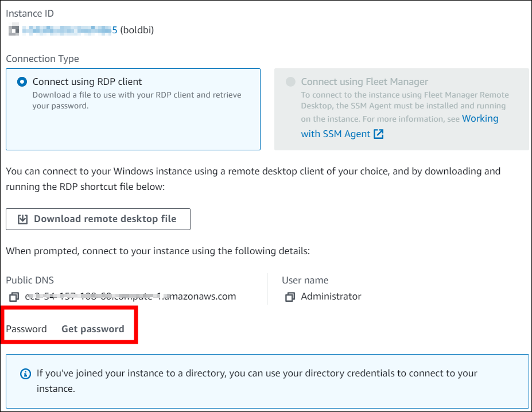532x412 pixels.
Task: Click the (boldbi) instance name
Action: [137, 29]
